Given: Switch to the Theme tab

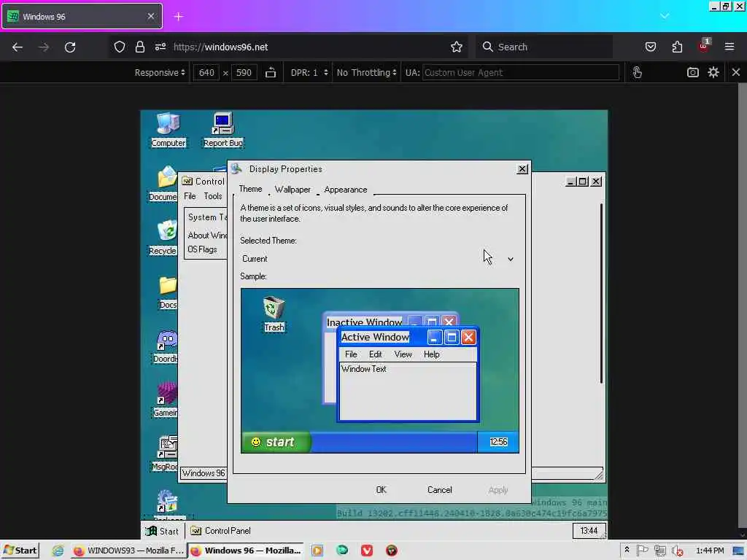Looking at the screenshot, I should [251, 189].
